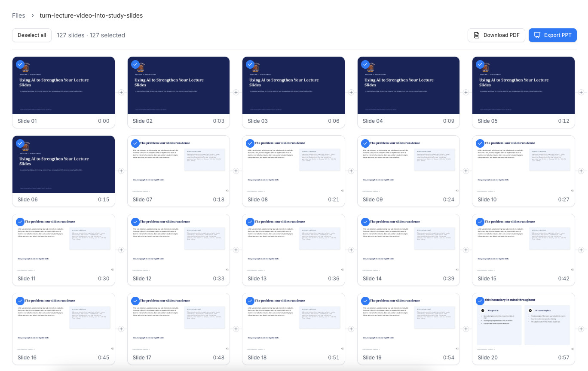
Task: Uncheck Slide 06 selection checkmark
Action: tap(20, 143)
